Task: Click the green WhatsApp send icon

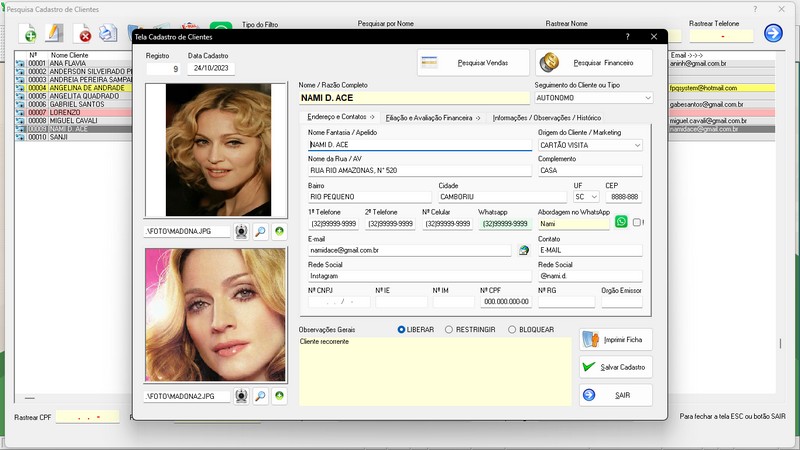Action: click(x=621, y=222)
